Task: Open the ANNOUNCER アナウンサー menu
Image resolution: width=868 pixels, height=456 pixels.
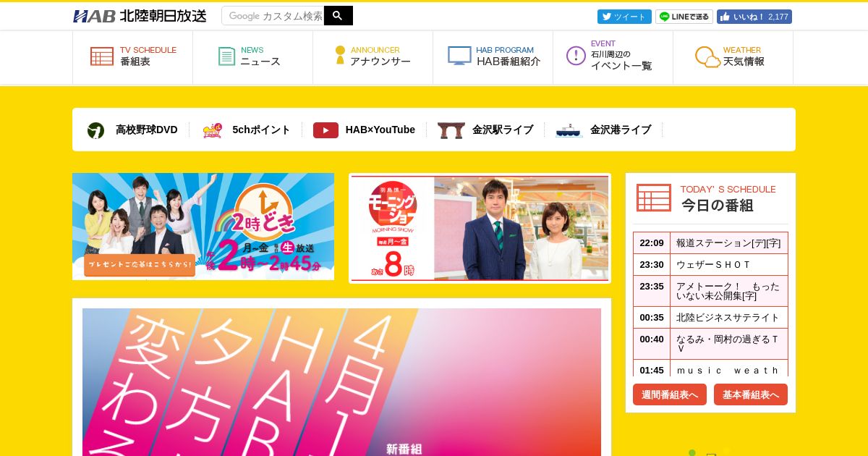Action: (x=373, y=57)
